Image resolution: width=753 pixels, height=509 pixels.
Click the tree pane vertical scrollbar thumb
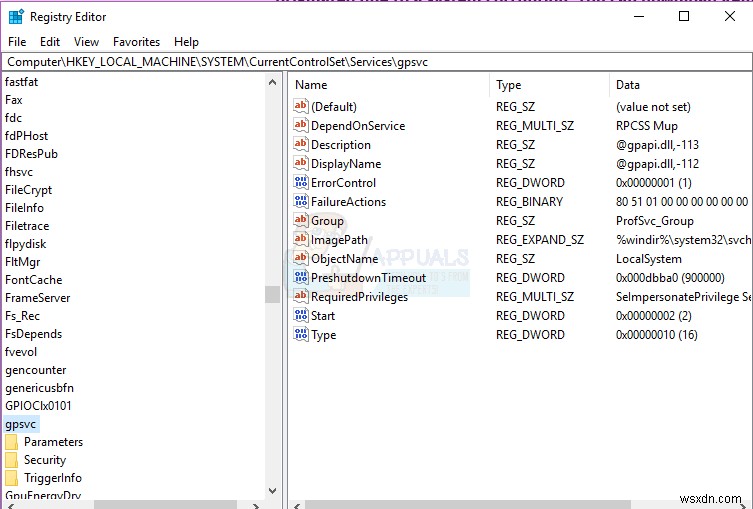[x=272, y=294]
